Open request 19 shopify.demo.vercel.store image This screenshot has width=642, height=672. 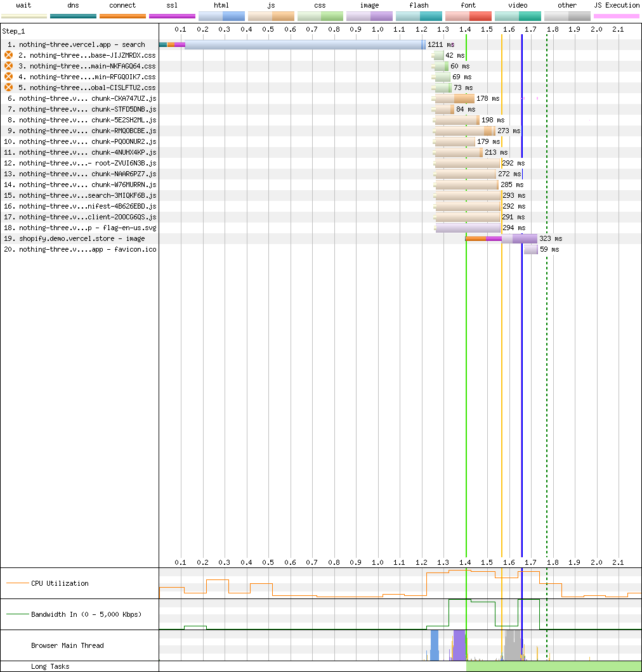[x=82, y=239]
